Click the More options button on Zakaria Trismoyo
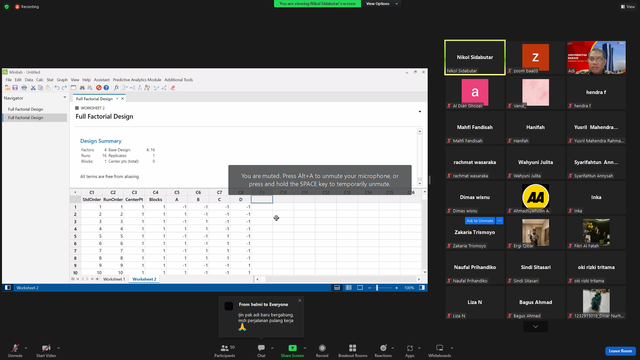The height and width of the screenshot is (360, 640). (x=500, y=220)
